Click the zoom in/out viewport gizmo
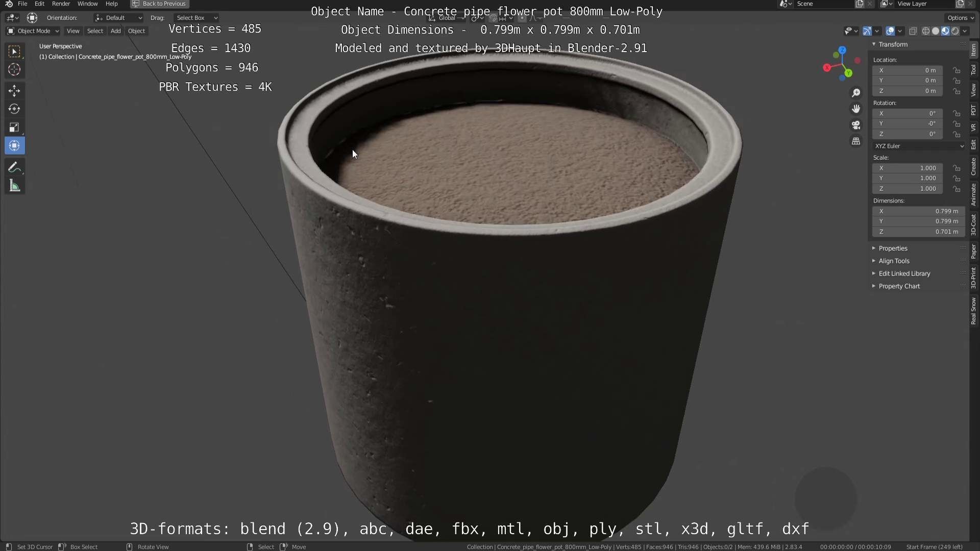The width and height of the screenshot is (980, 551). pyautogui.click(x=856, y=93)
